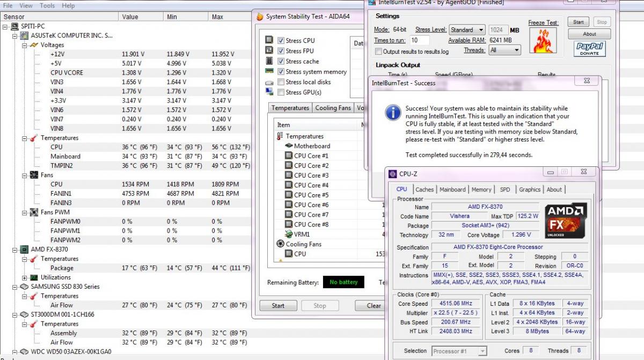Click the Start button in AIDA64

tap(278, 306)
